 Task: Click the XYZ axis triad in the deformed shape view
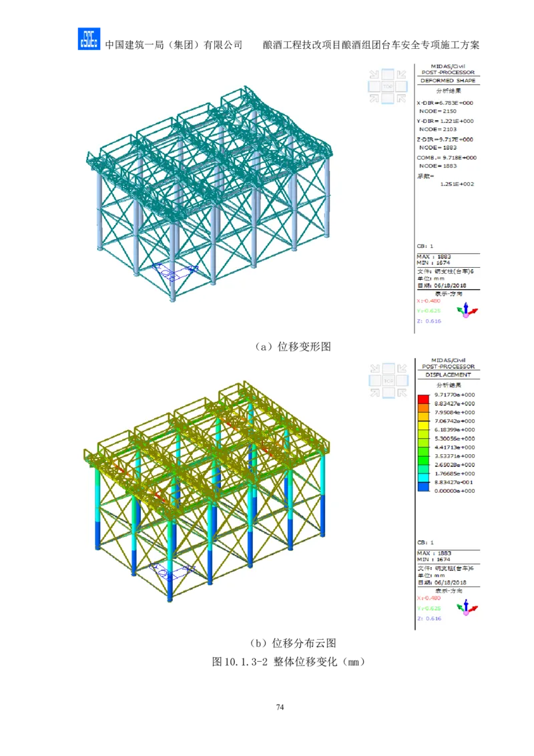click(467, 311)
